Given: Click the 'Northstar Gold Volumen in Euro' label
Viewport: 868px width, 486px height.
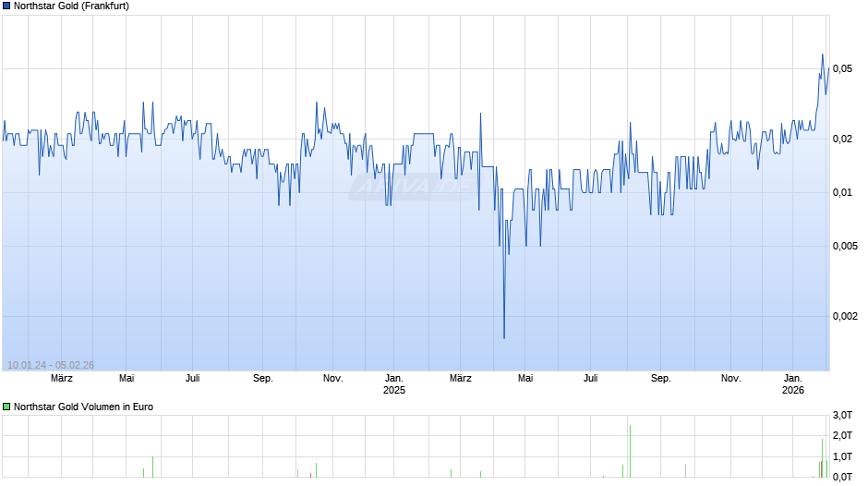Looking at the screenshot, I should [x=84, y=407].
